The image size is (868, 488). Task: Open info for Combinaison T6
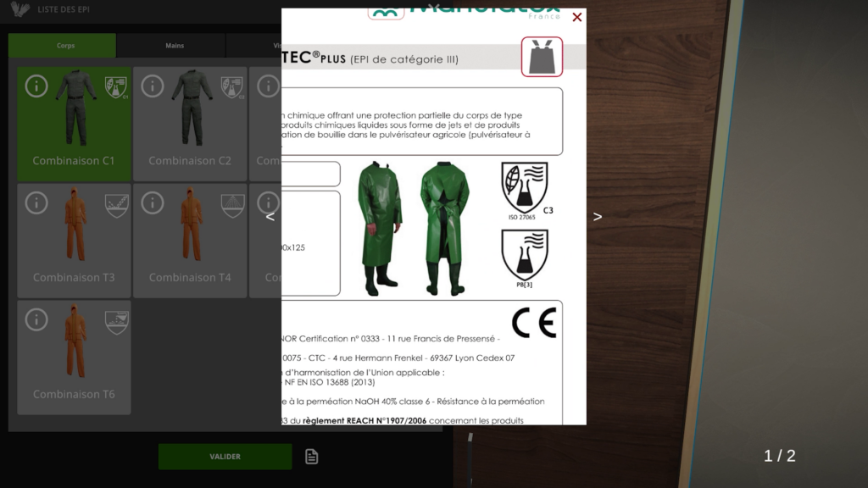click(36, 319)
